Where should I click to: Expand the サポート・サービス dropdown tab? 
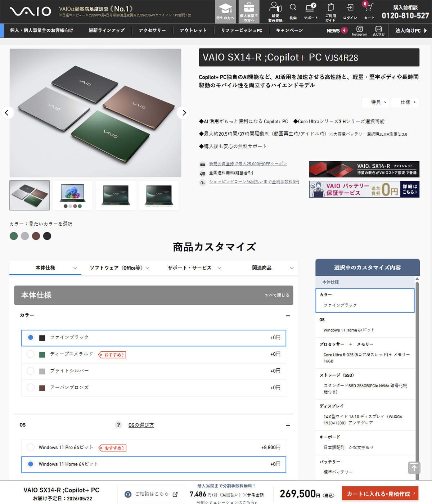coord(194,268)
